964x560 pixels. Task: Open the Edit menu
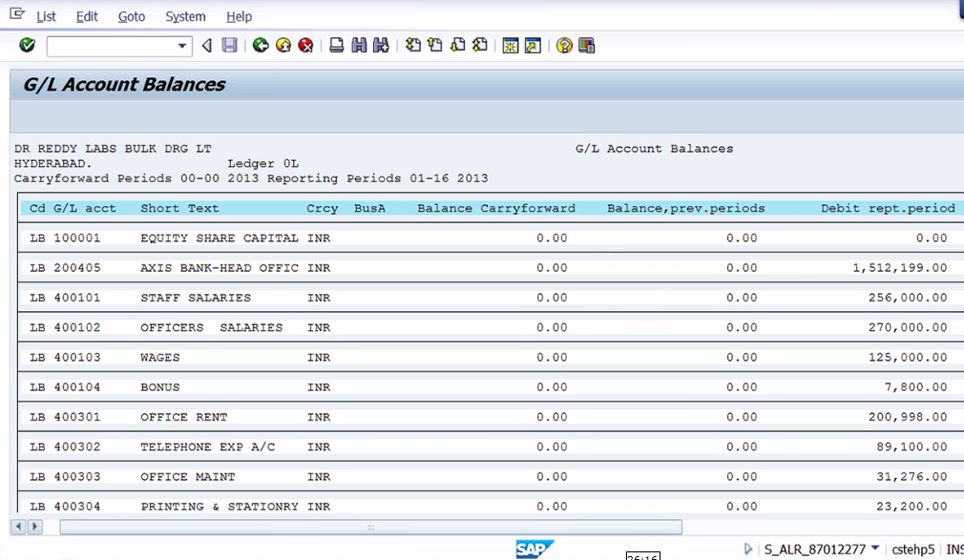(87, 16)
